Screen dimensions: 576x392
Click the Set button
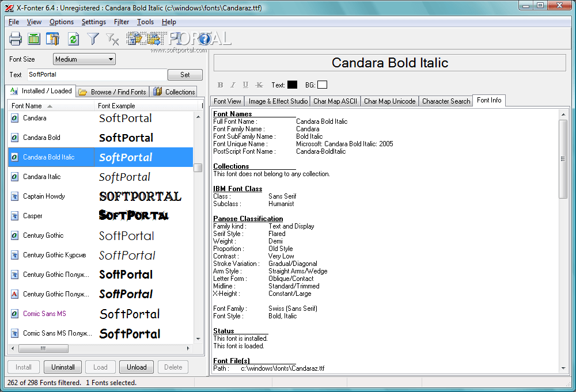point(185,74)
